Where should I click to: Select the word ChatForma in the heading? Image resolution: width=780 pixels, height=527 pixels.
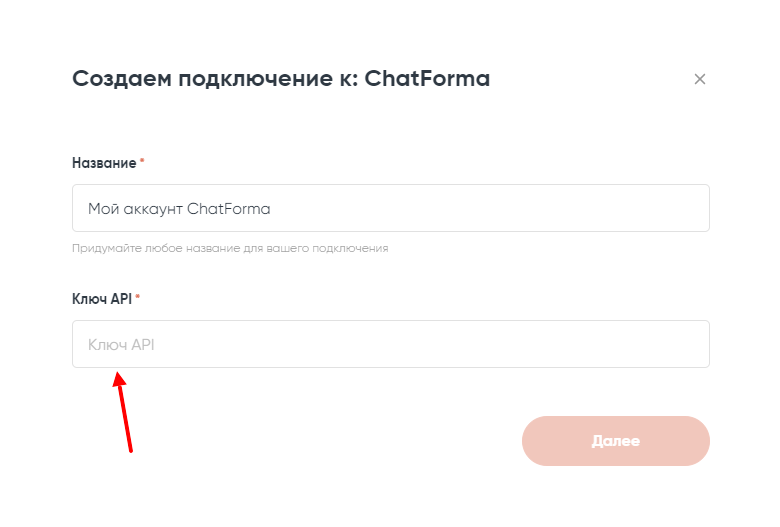click(x=427, y=79)
